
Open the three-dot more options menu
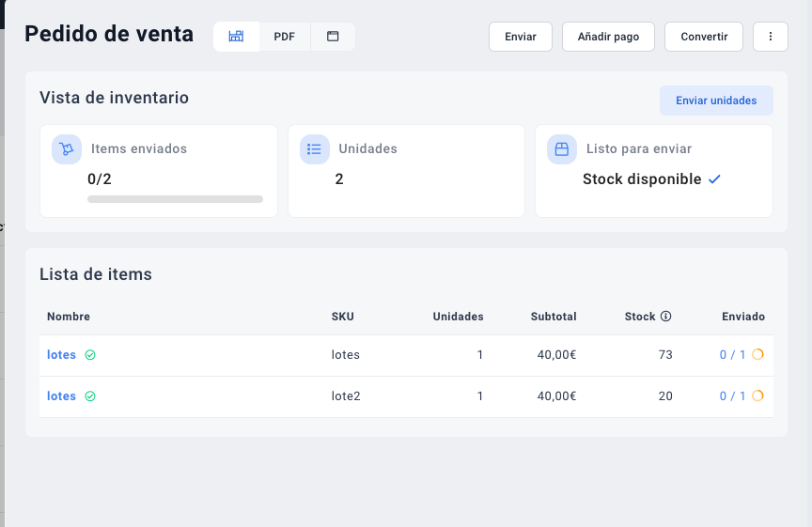(x=771, y=37)
